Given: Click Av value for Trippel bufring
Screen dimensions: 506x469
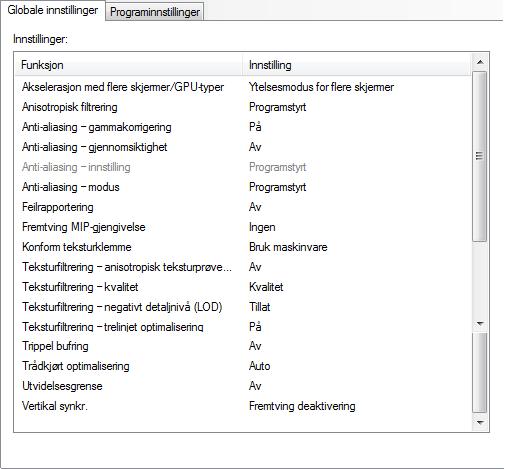Looking at the screenshot, I should coord(255,346).
